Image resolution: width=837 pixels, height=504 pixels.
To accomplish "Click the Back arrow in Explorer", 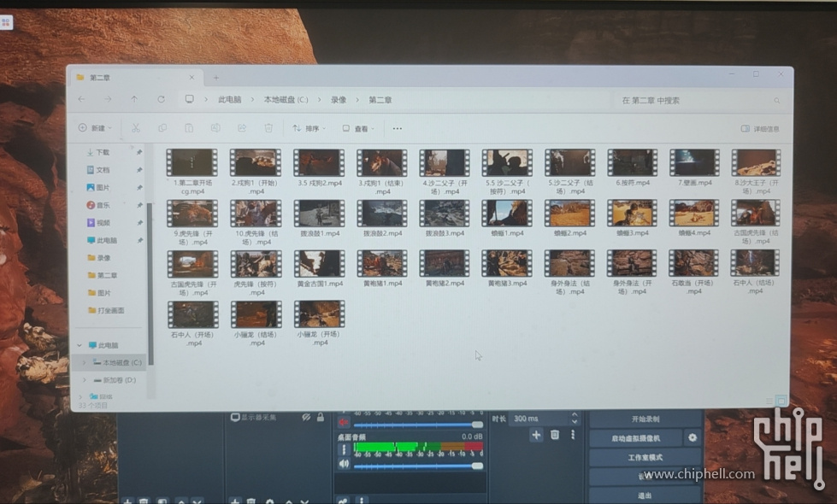I will (81, 99).
